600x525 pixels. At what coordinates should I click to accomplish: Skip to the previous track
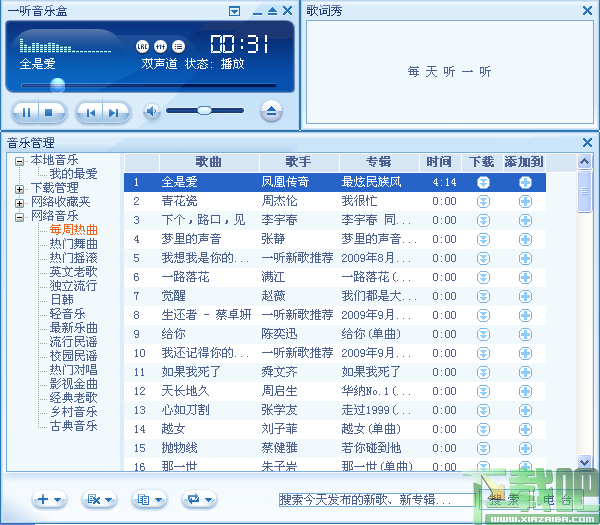[90, 113]
